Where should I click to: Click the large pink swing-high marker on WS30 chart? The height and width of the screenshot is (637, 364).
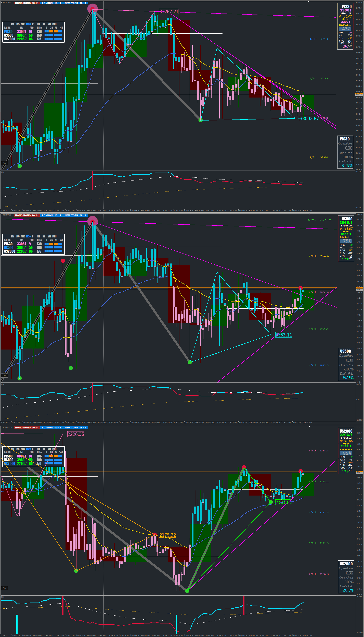[x=93, y=9]
